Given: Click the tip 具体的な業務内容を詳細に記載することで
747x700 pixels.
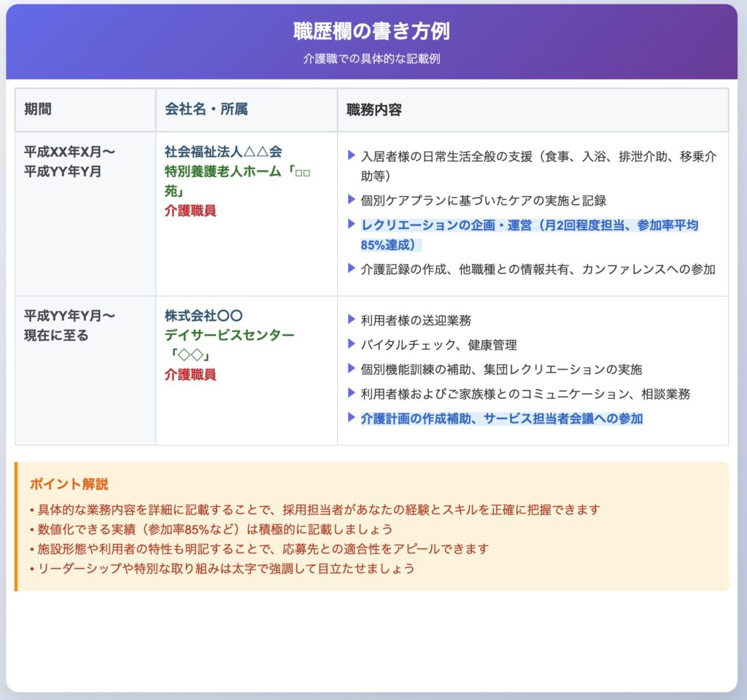Looking at the screenshot, I should coord(314,510).
